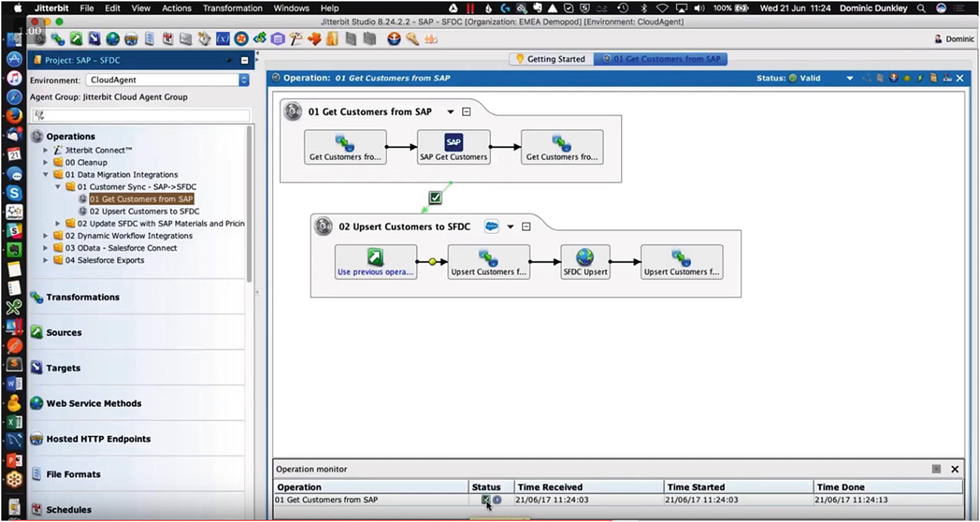The height and width of the screenshot is (522, 980).
Task: Open the Edit menu
Action: (x=112, y=8)
